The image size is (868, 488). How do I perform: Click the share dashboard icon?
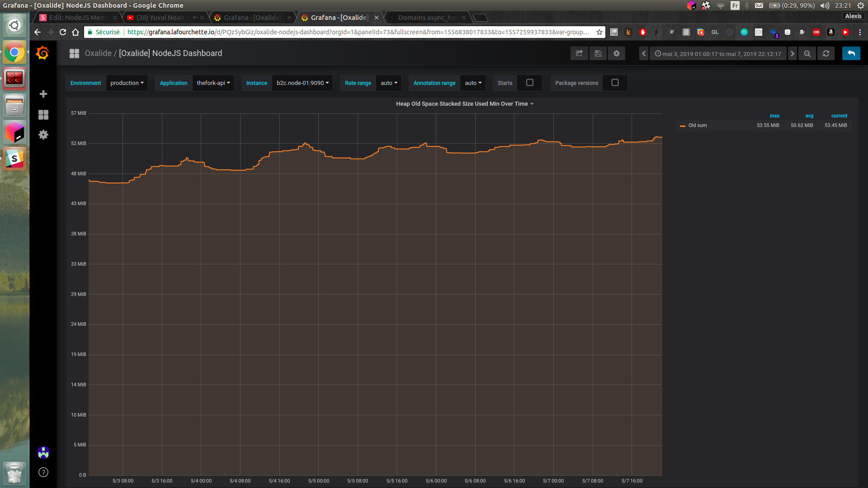coord(579,53)
